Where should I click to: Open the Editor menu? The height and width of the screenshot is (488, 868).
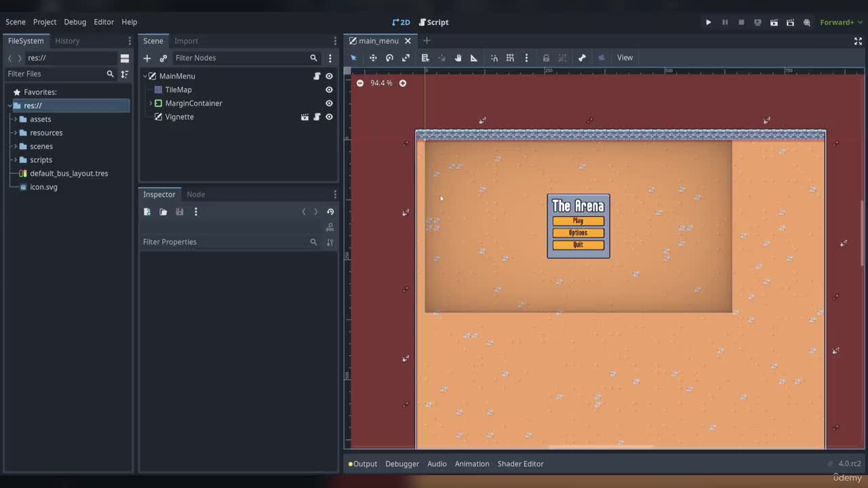click(104, 22)
